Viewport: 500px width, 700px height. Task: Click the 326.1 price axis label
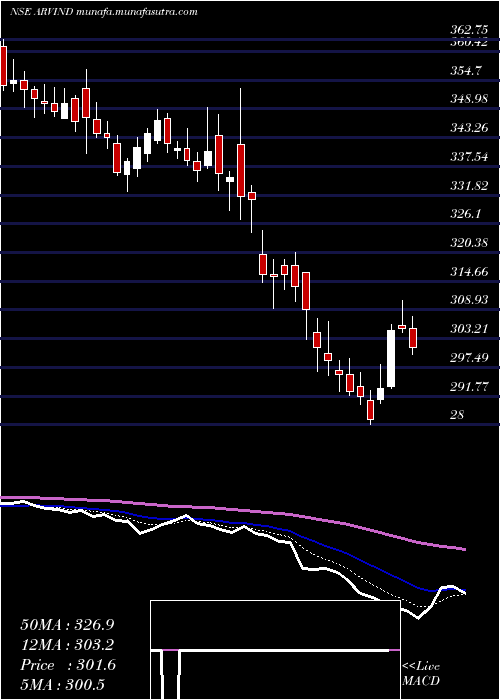coord(466,213)
